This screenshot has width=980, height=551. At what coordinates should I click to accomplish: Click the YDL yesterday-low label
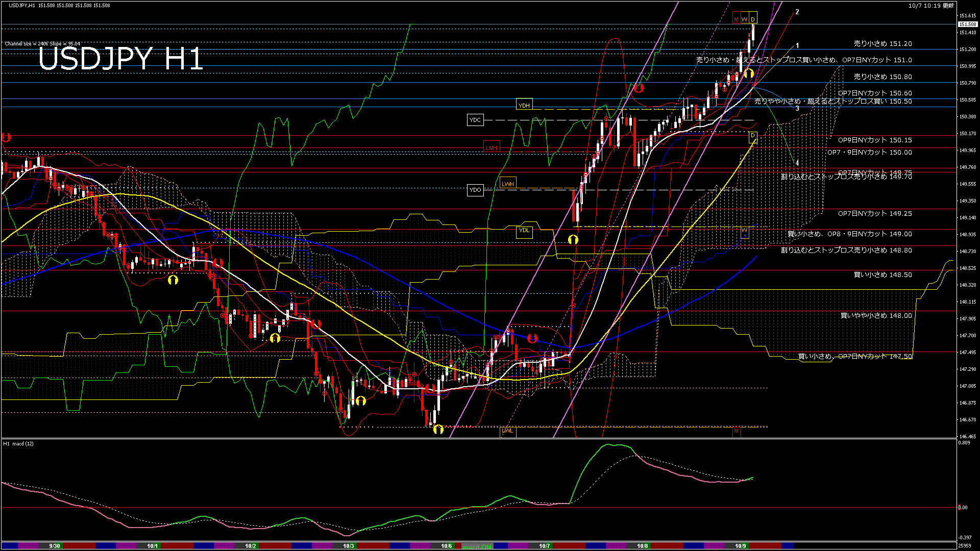pos(524,231)
